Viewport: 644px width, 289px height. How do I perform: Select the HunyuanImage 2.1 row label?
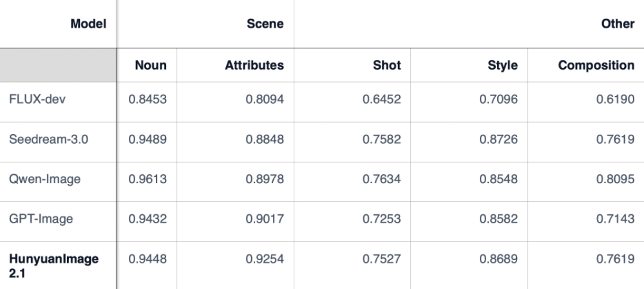53,264
